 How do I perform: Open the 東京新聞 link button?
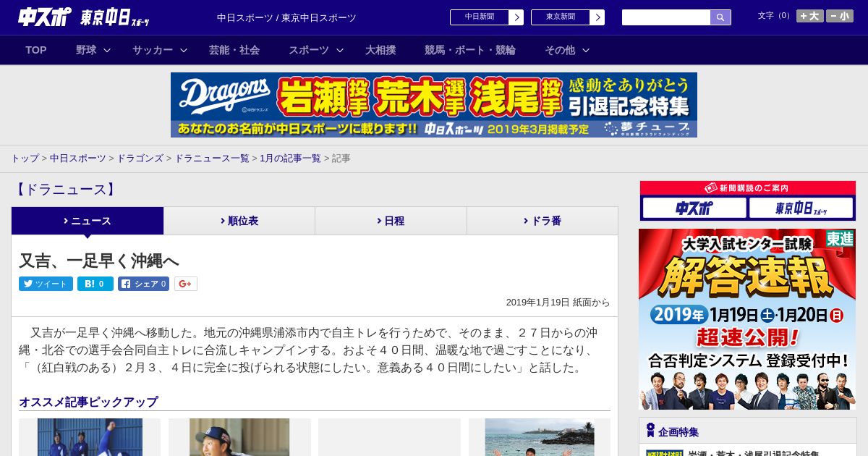coord(567,17)
